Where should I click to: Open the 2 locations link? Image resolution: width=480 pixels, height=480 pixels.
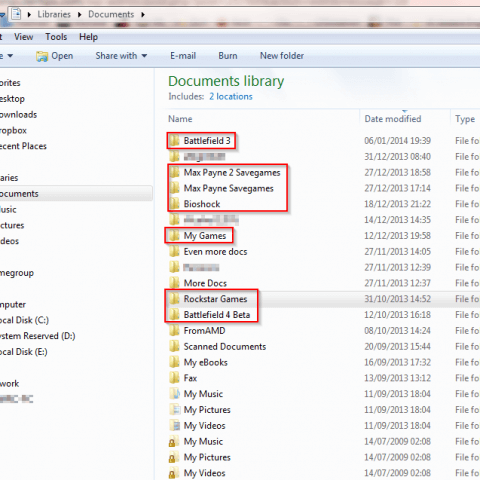(231, 97)
